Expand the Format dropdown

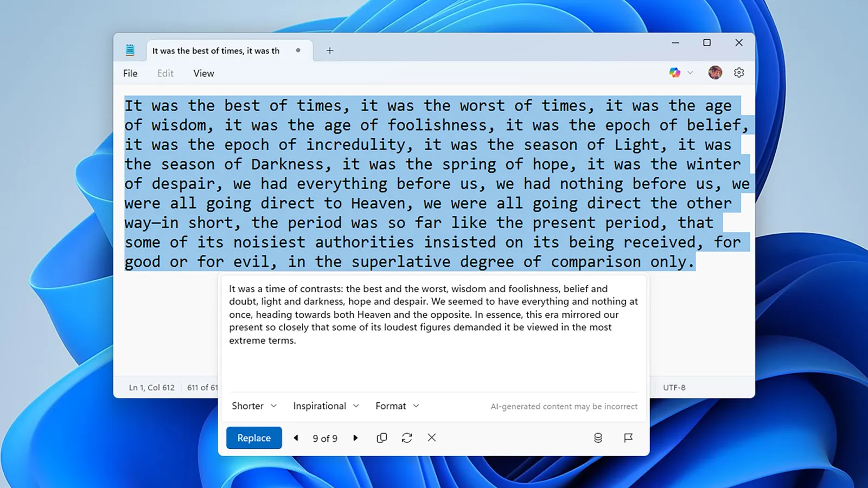coord(398,406)
